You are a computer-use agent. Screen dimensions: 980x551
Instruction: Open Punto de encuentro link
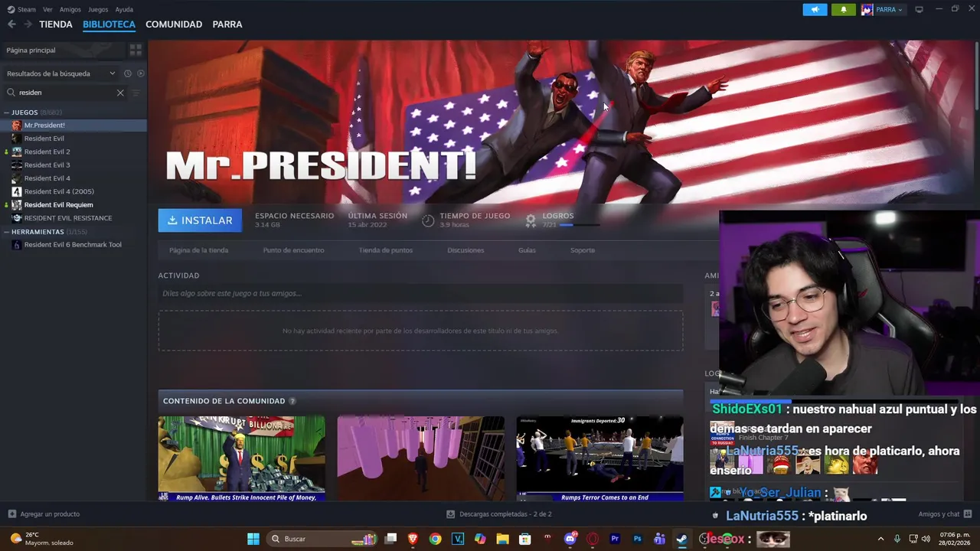pos(293,250)
